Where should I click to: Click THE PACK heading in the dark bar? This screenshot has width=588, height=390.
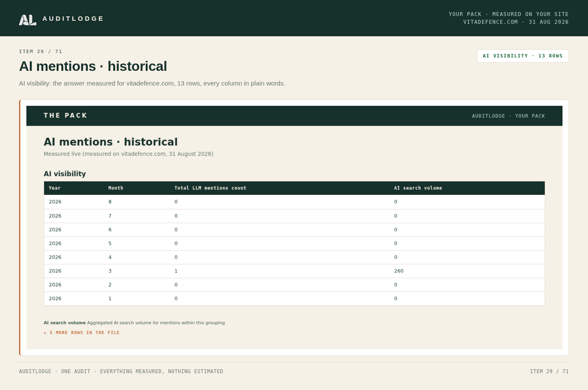tap(66, 116)
